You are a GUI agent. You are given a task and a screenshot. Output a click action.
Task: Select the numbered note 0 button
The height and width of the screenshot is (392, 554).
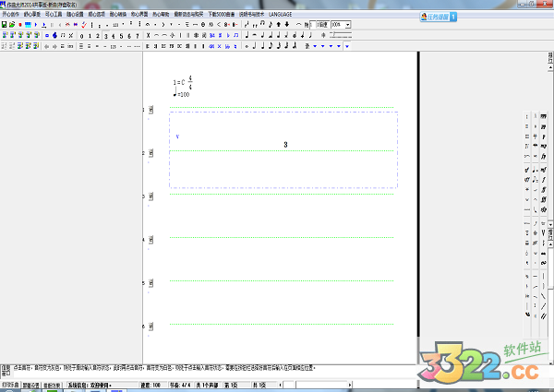81,36
